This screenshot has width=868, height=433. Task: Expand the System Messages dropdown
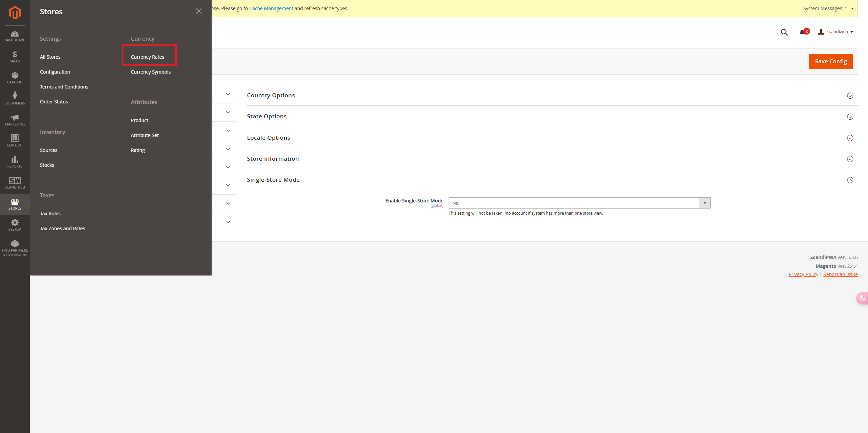828,8
